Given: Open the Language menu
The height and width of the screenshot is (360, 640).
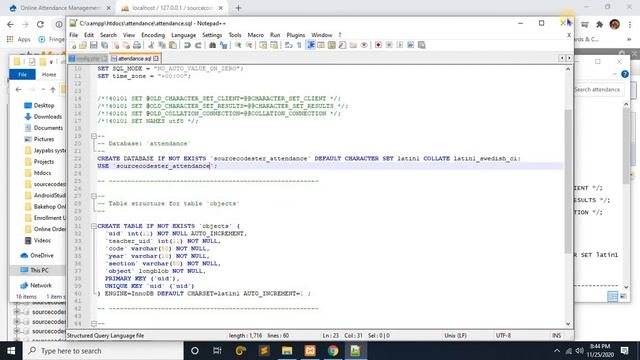Looking at the screenshot, I should (183, 35).
